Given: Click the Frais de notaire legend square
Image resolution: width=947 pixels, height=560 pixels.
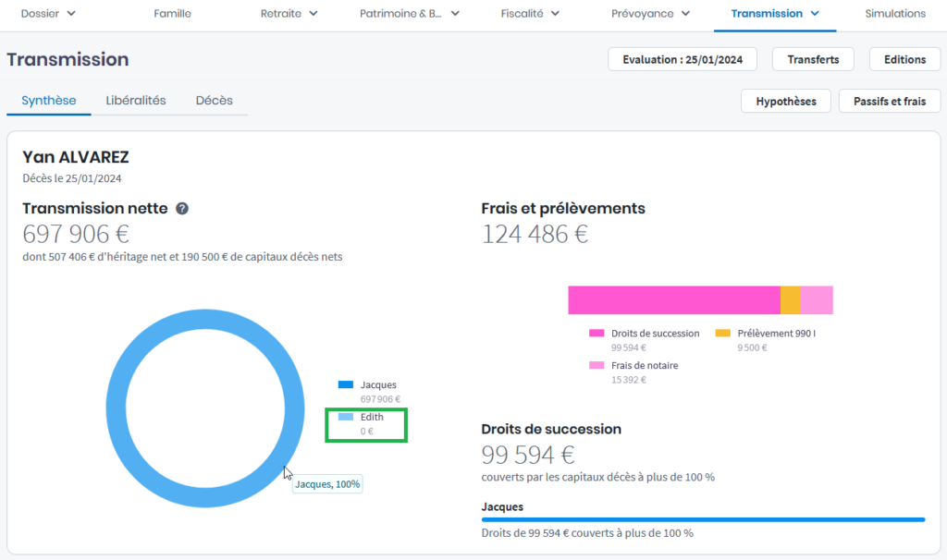Looking at the screenshot, I should pyautogui.click(x=596, y=366).
